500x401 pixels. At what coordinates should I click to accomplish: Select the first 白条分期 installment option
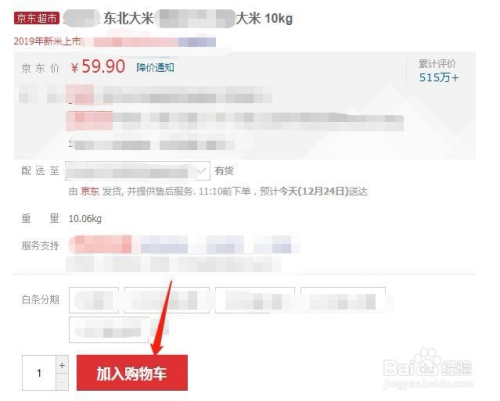pos(94,300)
